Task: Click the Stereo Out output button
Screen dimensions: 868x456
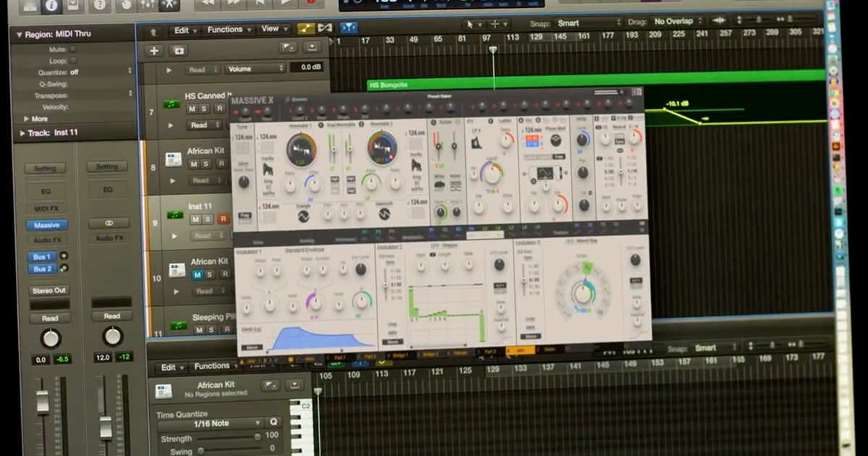Action: 48,291
